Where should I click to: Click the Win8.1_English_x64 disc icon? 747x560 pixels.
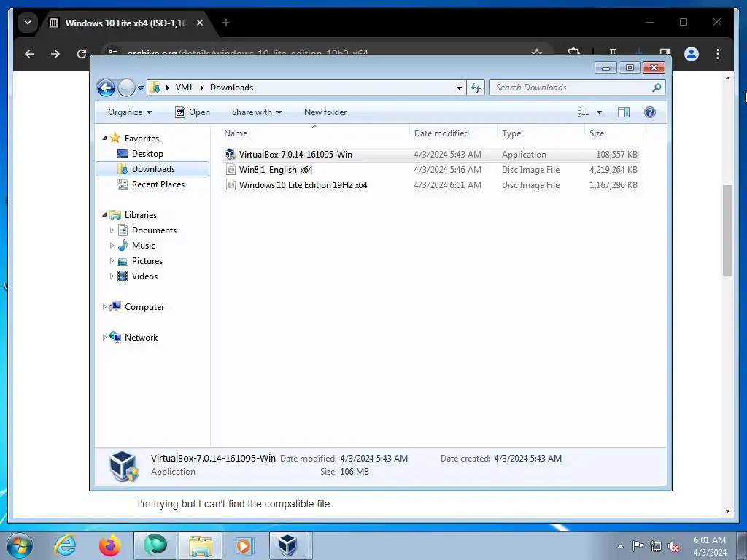click(231, 170)
